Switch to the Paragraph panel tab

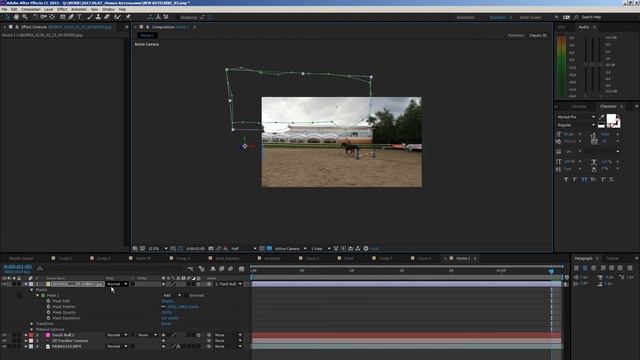[x=583, y=258]
